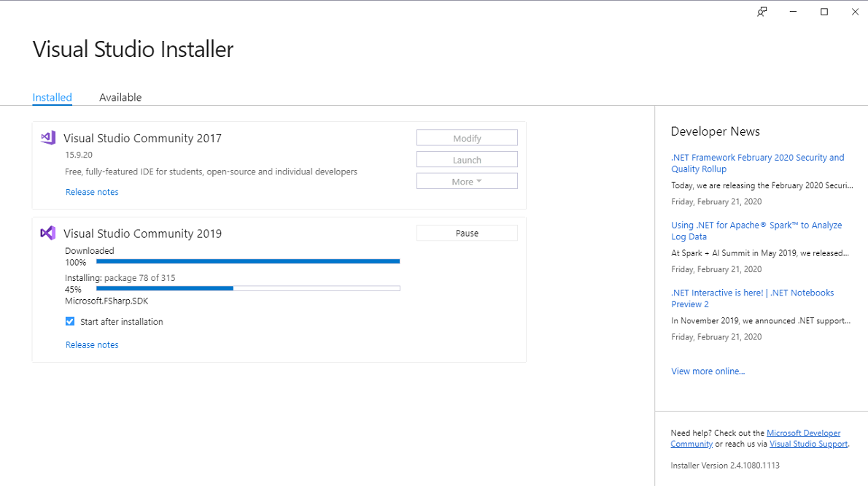Click the Visual Studio Community 2019 product icon
This screenshot has width=868, height=486.
click(x=47, y=233)
